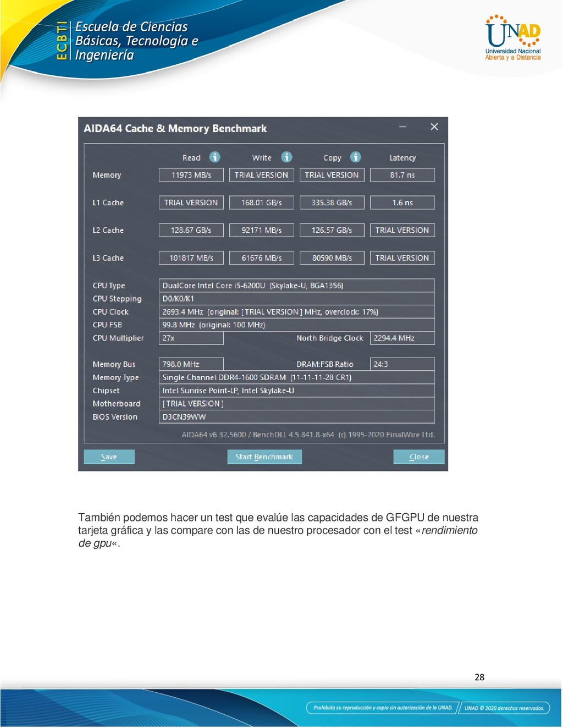
Task: Click the L3 Cache row label
Action: point(108,258)
